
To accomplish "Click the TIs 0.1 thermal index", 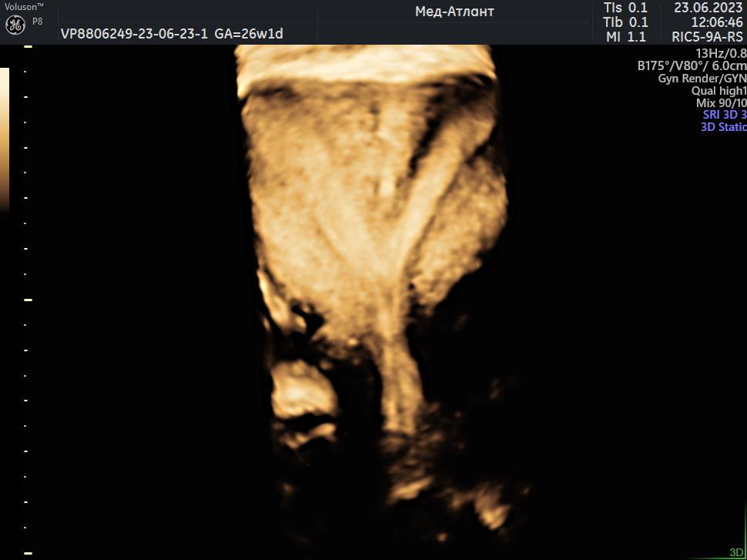I will pos(625,8).
